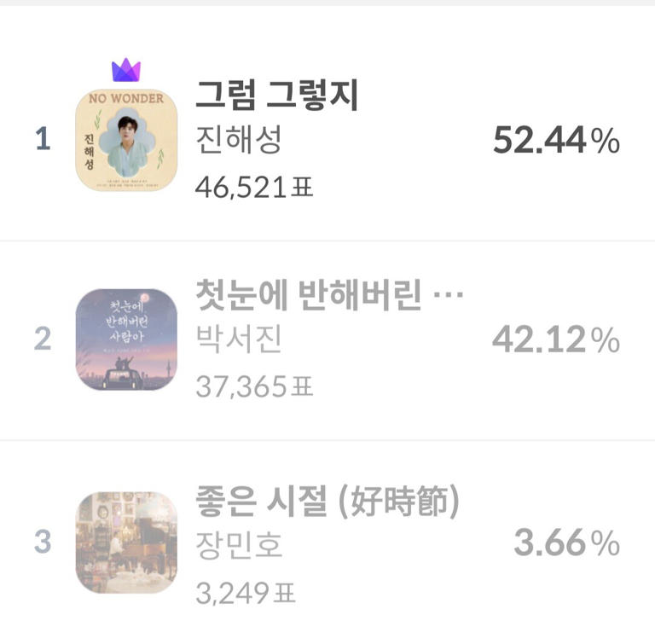This screenshot has height=644, width=655.
Task: Select the song title 그럼 그렇지
Action: 277,96
